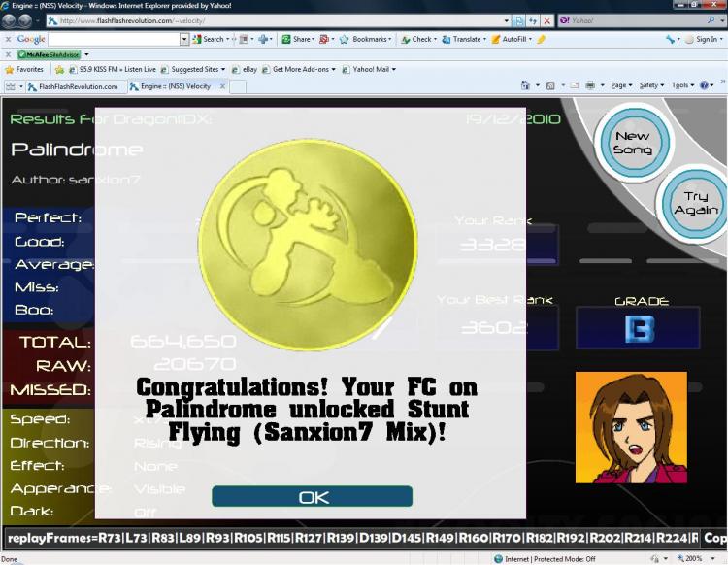Open the Google search field dropdown
Screen dimensions: 728x565
(184, 40)
